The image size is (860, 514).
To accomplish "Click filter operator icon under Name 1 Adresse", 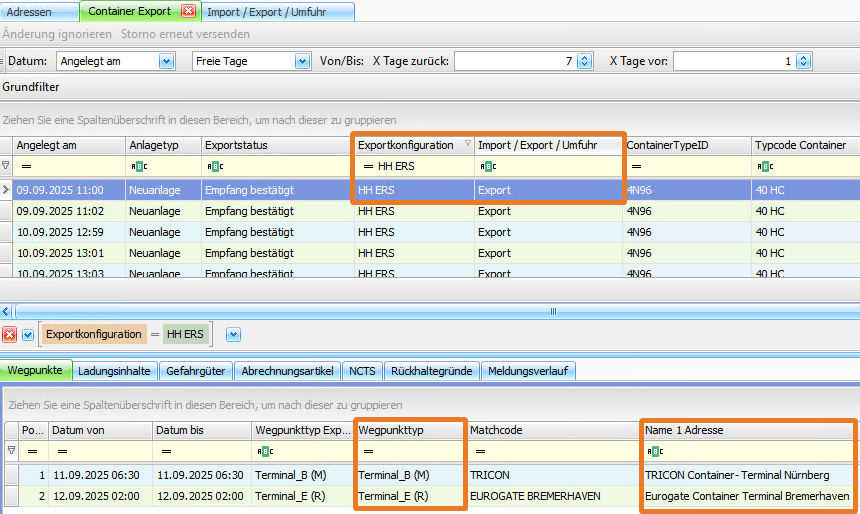I will pos(654,451).
